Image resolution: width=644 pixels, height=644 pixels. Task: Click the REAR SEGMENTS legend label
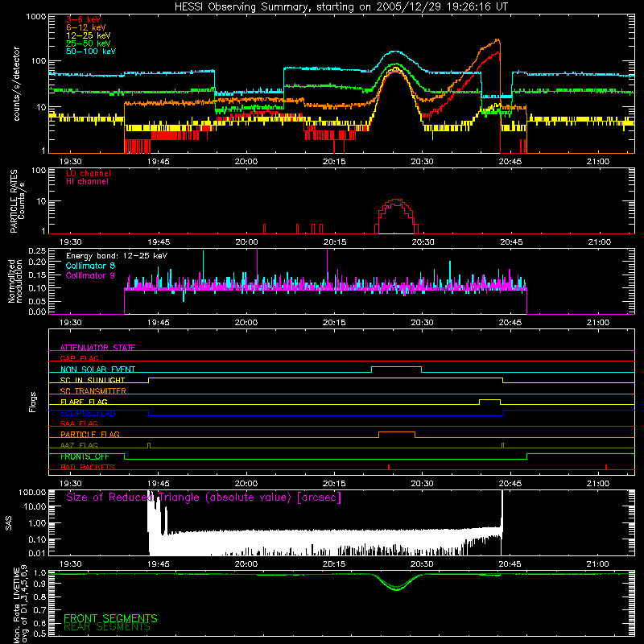coord(107,627)
